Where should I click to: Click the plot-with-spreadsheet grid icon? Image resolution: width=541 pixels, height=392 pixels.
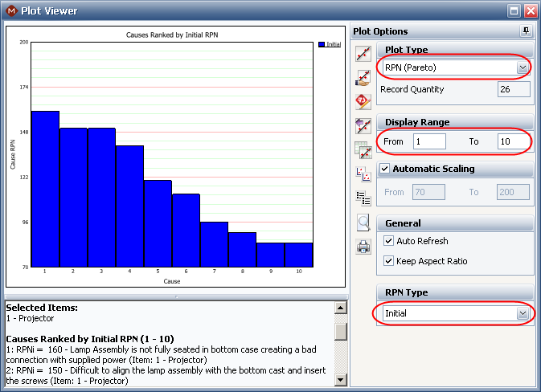(363, 149)
